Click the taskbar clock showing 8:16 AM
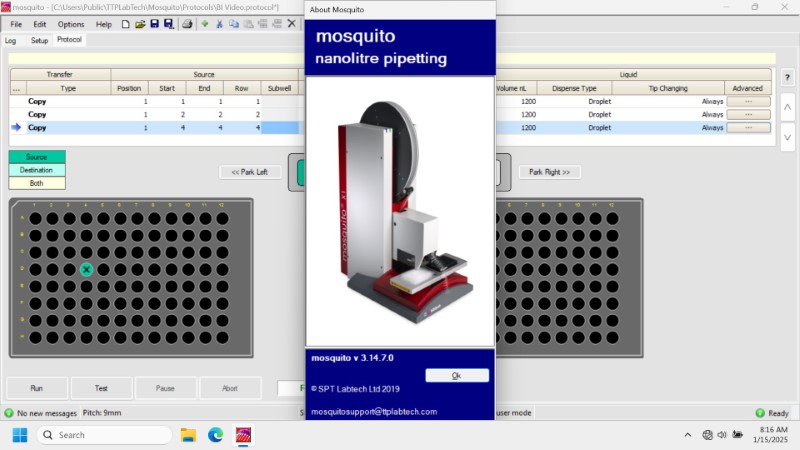 click(x=771, y=435)
